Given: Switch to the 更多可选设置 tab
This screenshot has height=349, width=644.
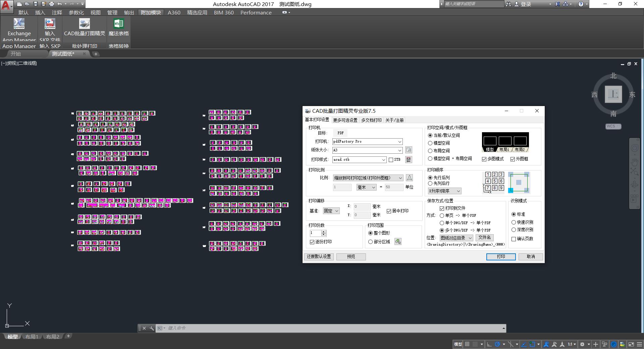Looking at the screenshot, I should 345,120.
